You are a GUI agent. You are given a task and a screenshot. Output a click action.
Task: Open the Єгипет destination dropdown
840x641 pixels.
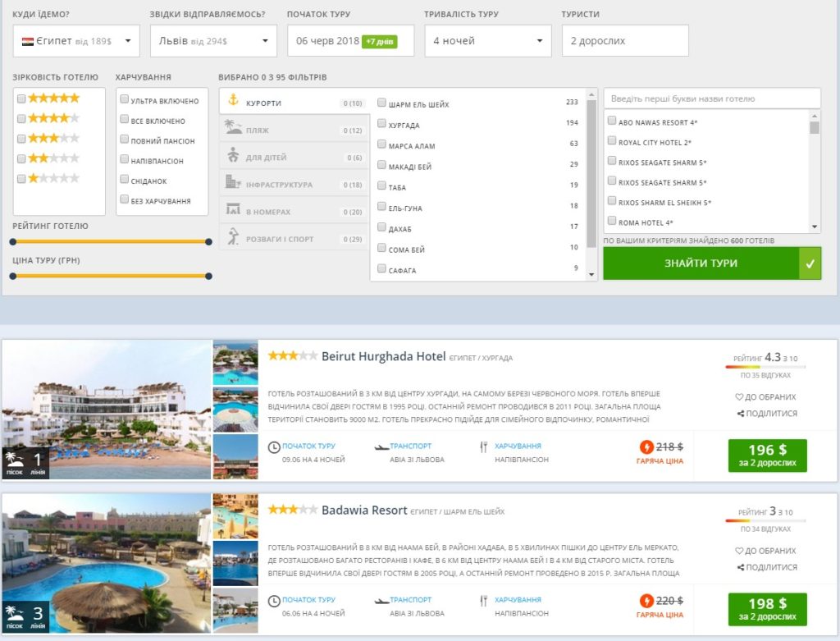(x=76, y=41)
